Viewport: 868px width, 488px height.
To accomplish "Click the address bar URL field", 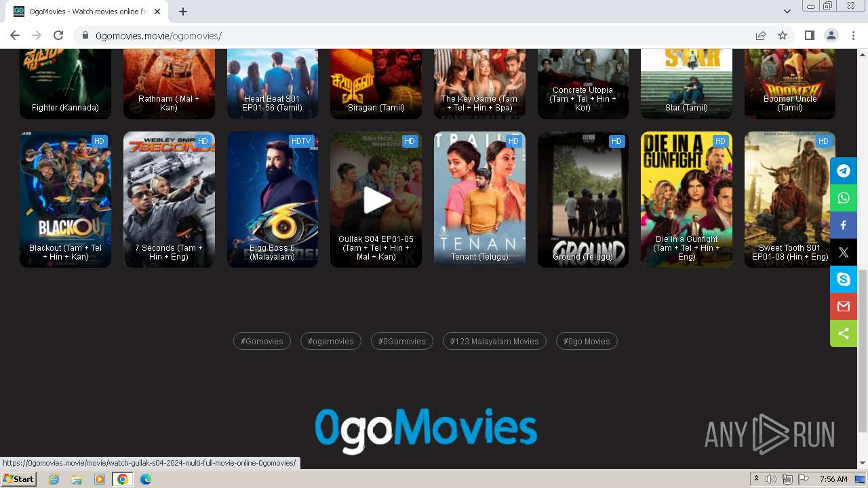I will point(420,36).
